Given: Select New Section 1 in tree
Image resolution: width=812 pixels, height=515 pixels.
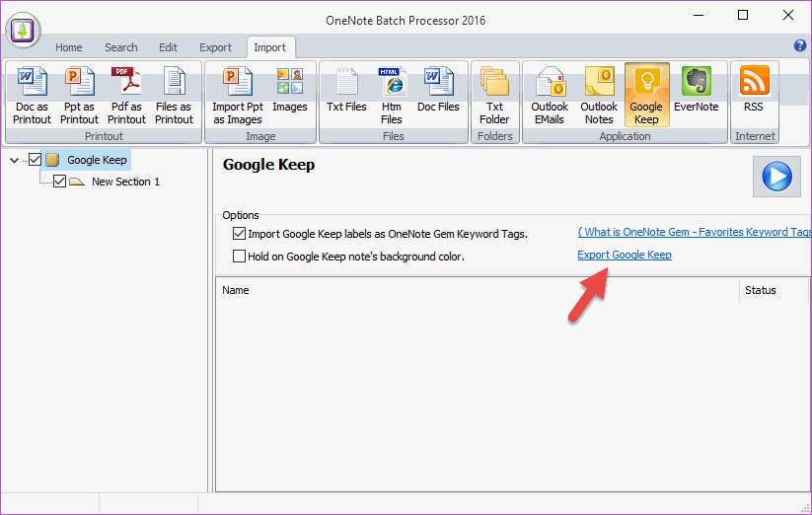Looking at the screenshot, I should coord(126,182).
